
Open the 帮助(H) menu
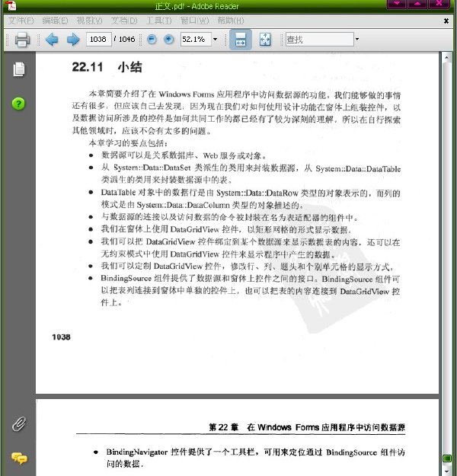click(231, 21)
